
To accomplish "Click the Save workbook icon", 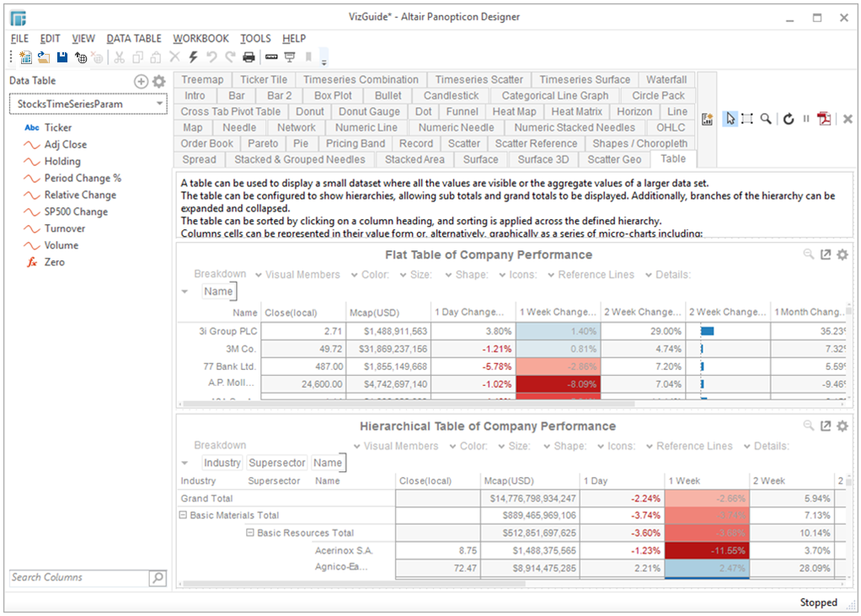I will tap(62, 57).
